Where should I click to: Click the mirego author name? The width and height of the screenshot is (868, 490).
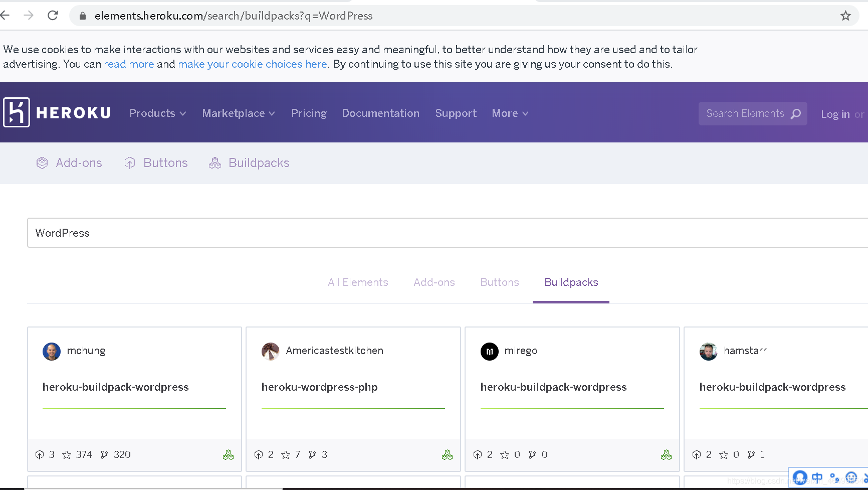(521, 351)
